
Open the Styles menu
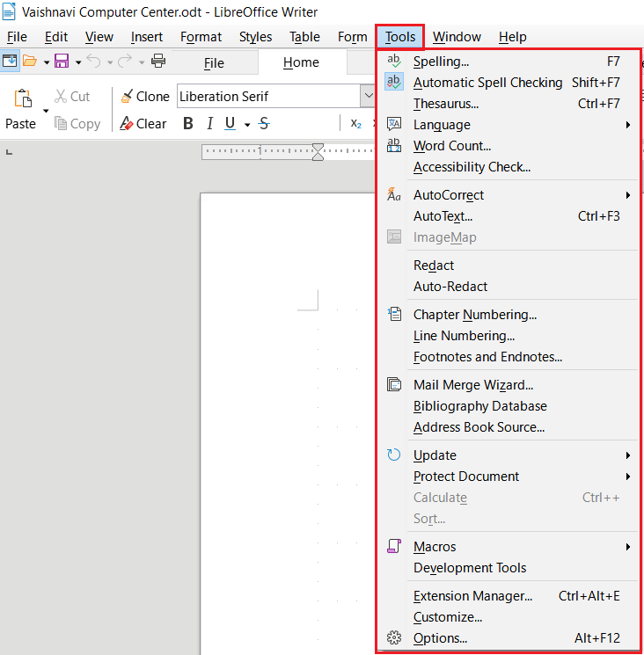point(255,37)
